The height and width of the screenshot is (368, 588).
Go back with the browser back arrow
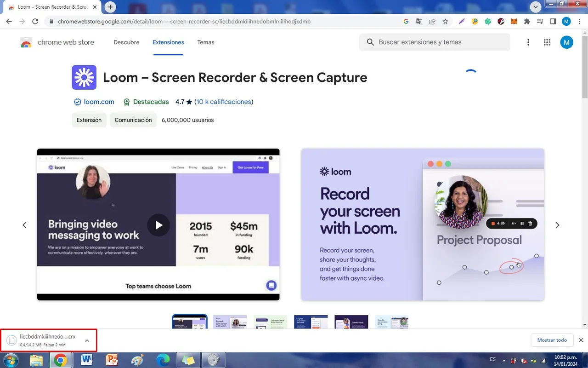(9, 21)
